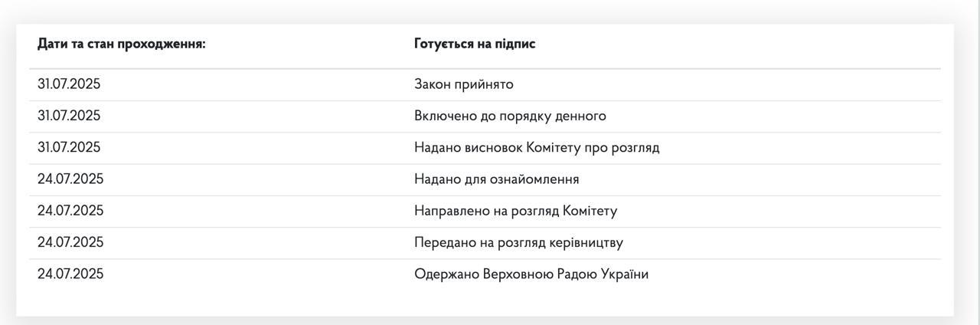Select the "Включено до порядку денного" entry
The width and height of the screenshot is (980, 325).
(x=510, y=116)
